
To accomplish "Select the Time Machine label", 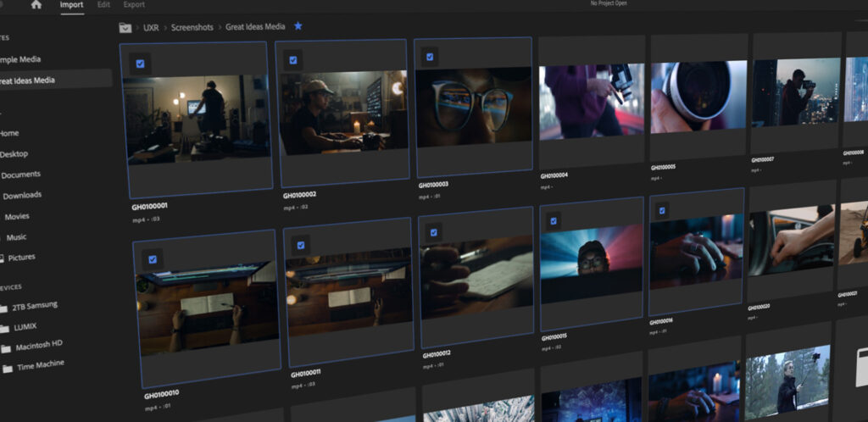I will pyautogui.click(x=41, y=365).
